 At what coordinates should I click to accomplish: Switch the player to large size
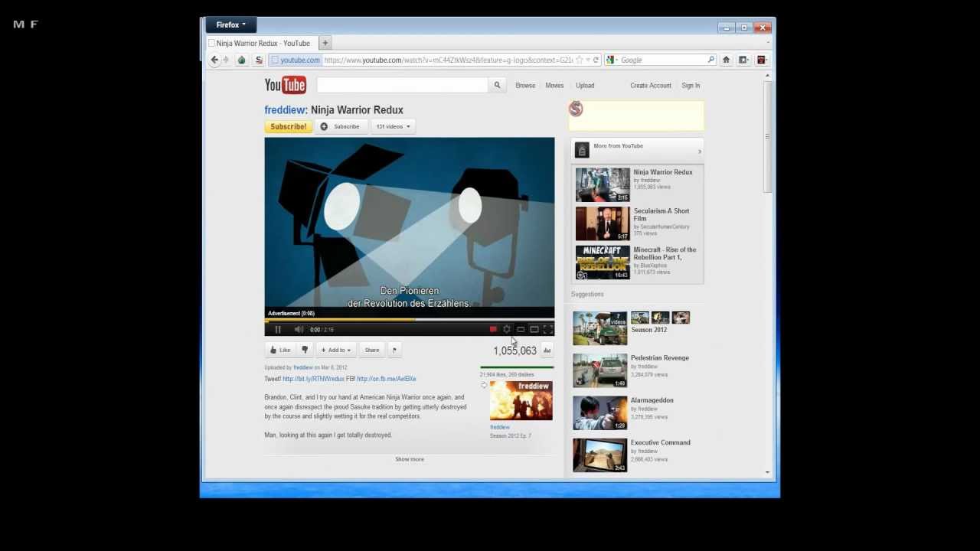coord(534,330)
